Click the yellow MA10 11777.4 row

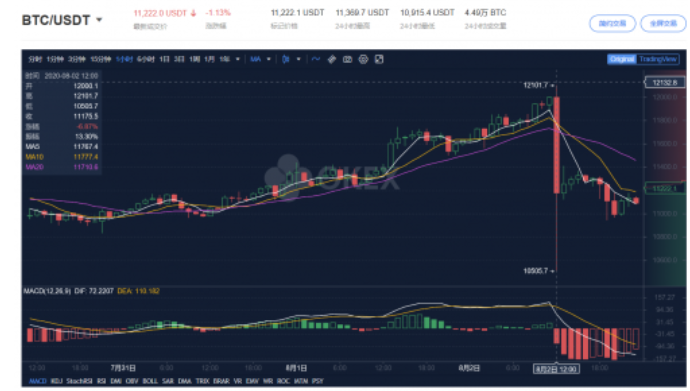(x=62, y=157)
